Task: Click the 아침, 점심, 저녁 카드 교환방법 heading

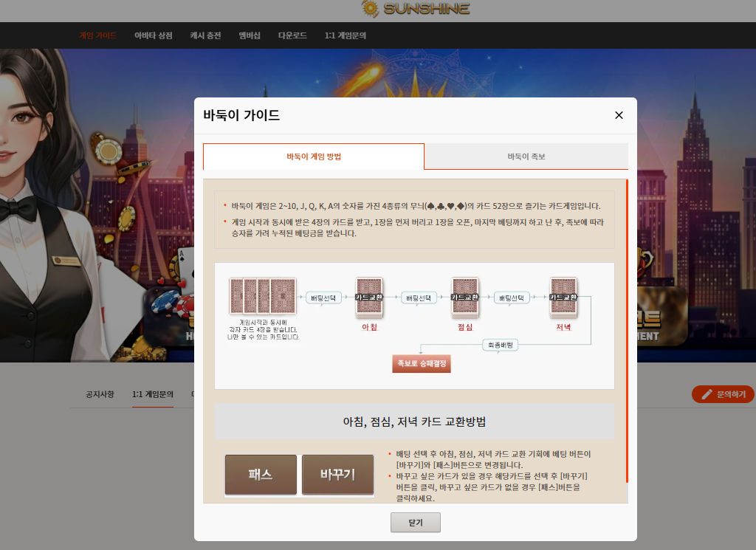Action: (x=414, y=422)
